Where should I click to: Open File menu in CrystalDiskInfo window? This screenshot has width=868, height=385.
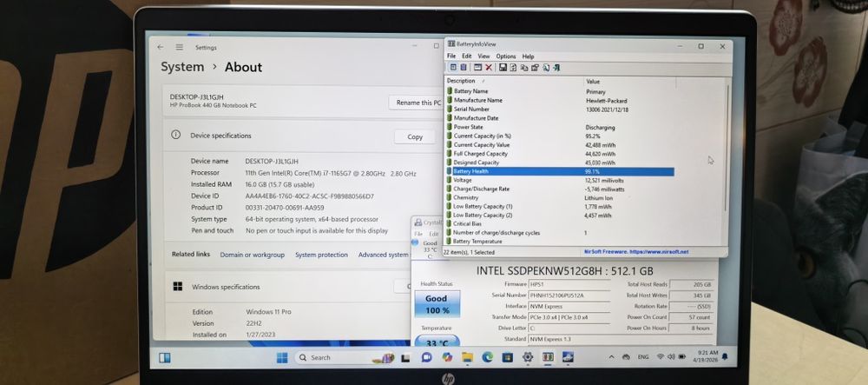(x=418, y=234)
